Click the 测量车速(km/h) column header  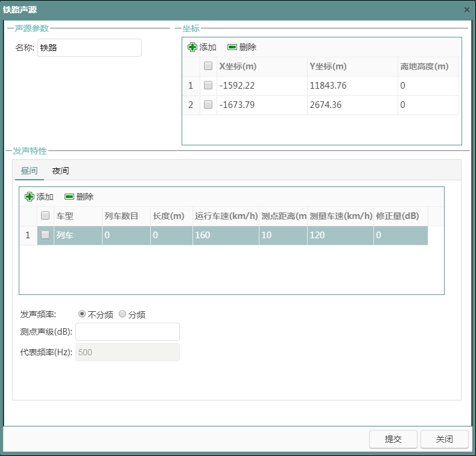(341, 216)
